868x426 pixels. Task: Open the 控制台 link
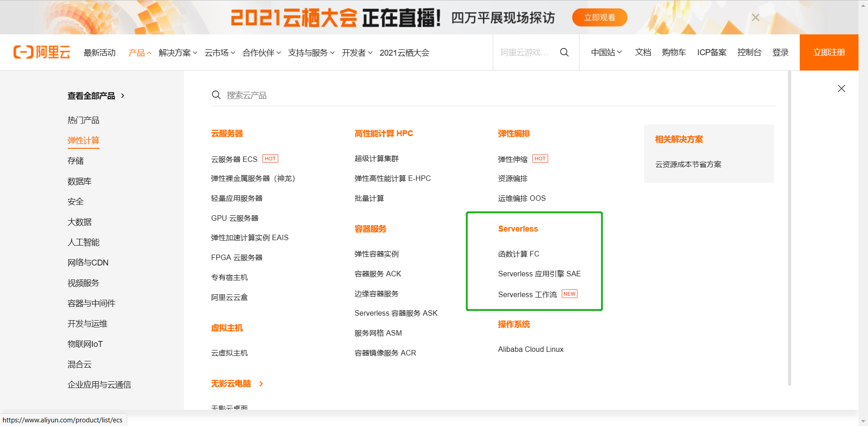(749, 52)
